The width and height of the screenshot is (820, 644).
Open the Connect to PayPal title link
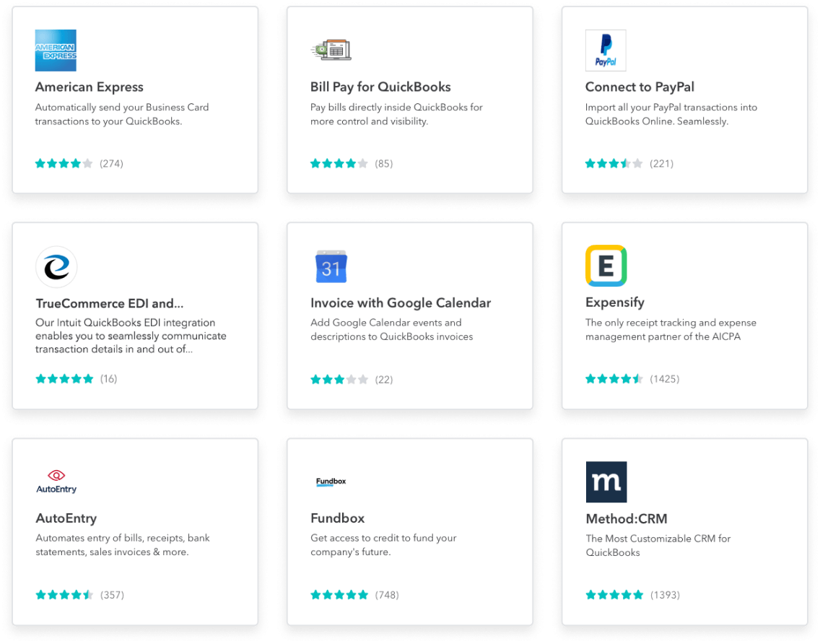coord(640,87)
